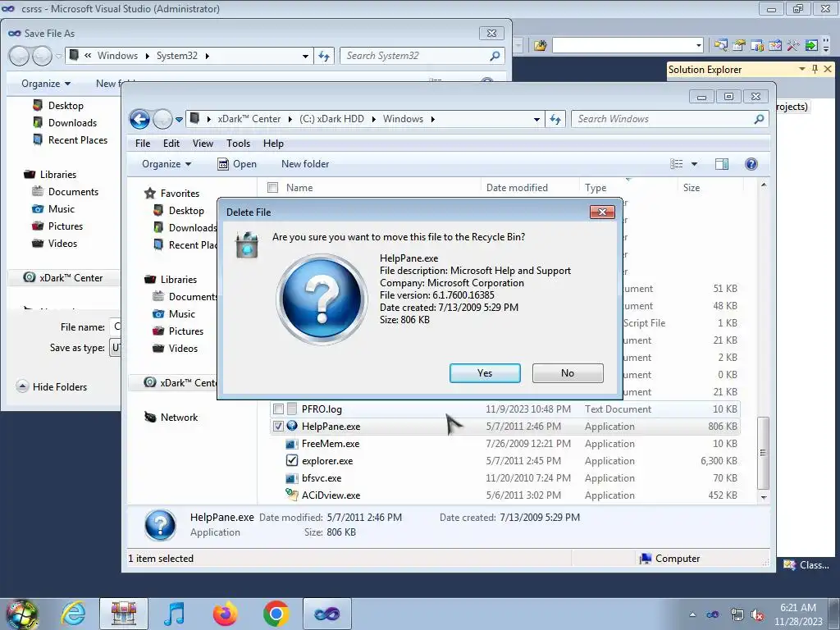
Task: Untick the HelpPane.exe checkbox
Action: pyautogui.click(x=278, y=427)
